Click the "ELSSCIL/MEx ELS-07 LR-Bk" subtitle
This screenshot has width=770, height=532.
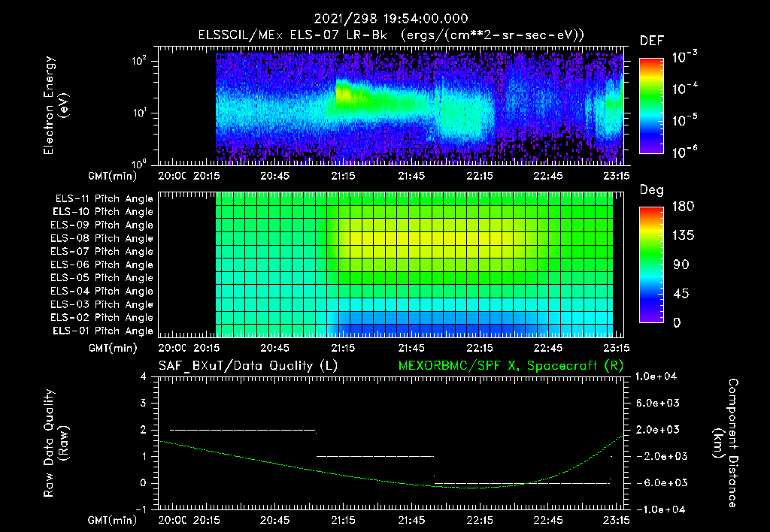pos(293,35)
